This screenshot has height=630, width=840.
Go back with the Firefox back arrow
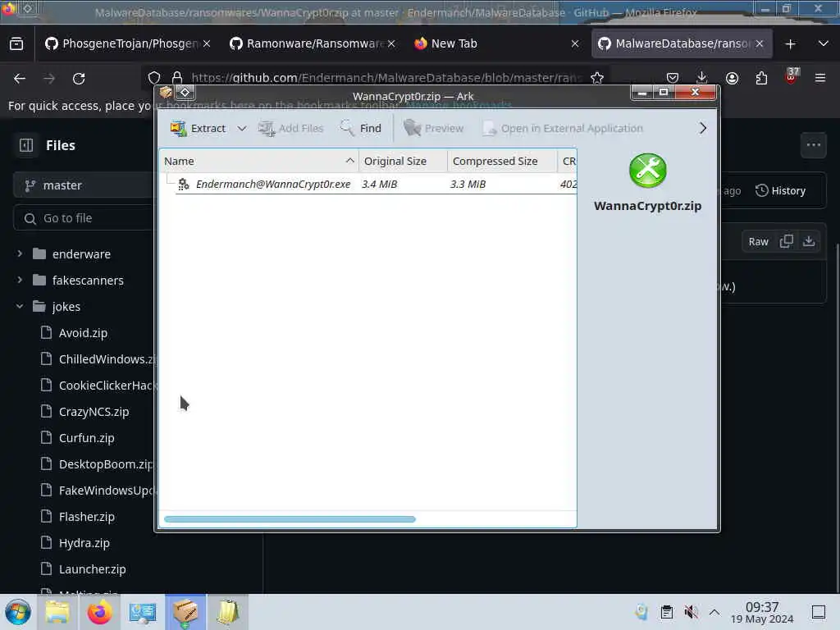point(20,79)
